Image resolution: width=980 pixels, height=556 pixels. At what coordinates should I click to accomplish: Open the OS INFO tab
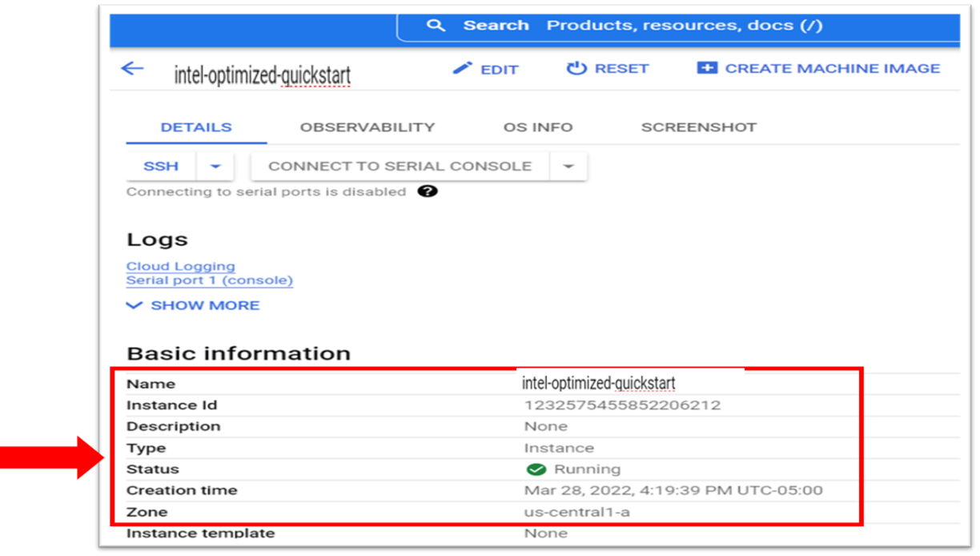[538, 127]
